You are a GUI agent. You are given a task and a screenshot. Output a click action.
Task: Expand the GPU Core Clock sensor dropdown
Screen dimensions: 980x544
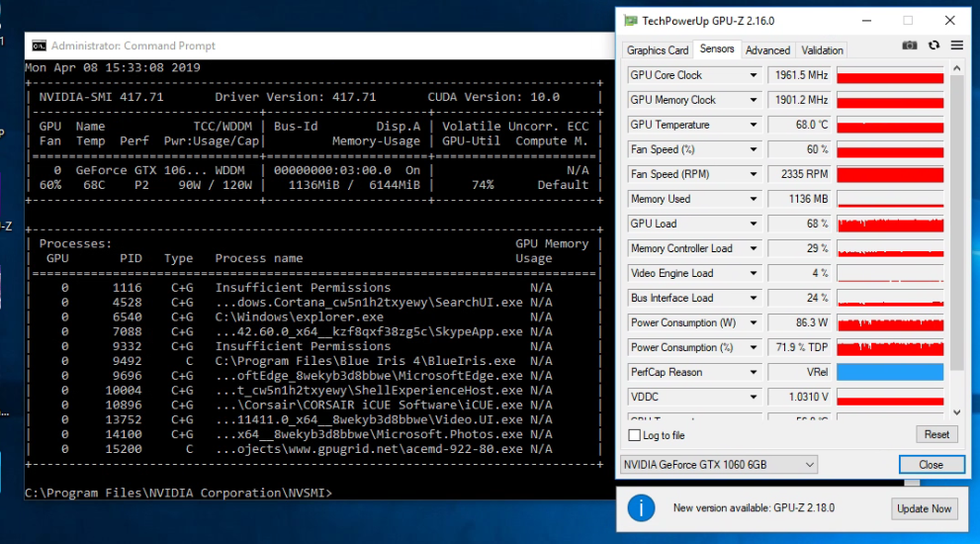[x=754, y=75]
